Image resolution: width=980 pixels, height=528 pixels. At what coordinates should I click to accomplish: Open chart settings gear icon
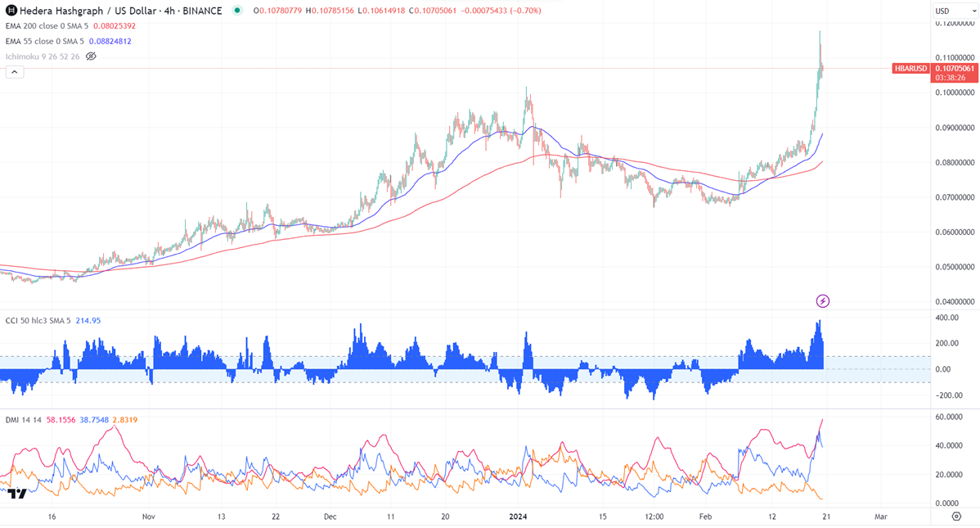[956, 517]
